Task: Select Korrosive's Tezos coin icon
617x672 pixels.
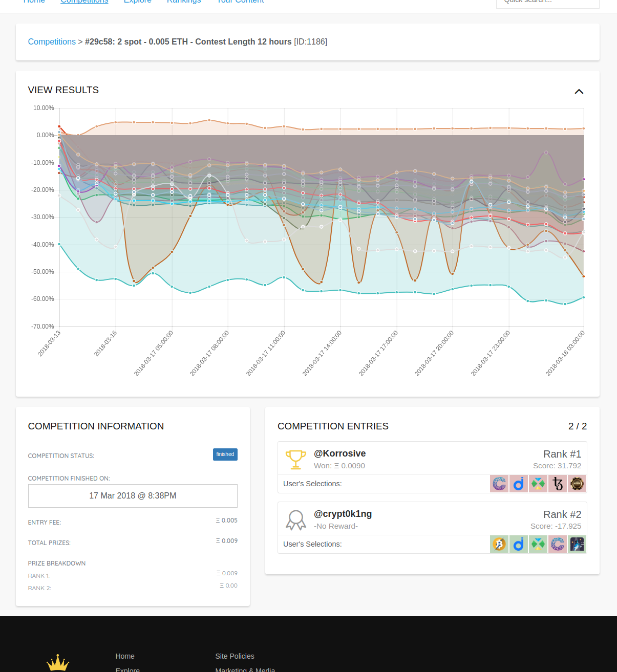Action: click(x=558, y=484)
